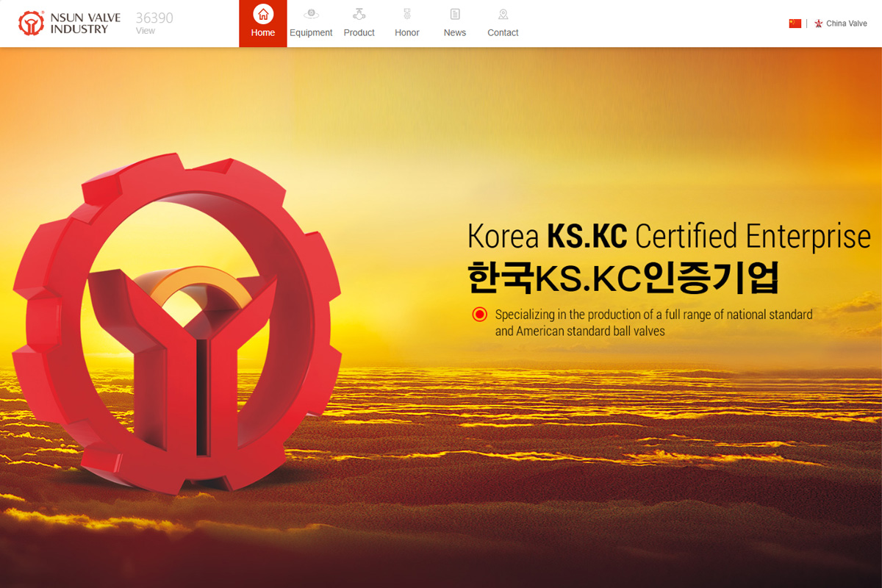Image resolution: width=882 pixels, height=588 pixels.
Task: Click the location pin icon above Contact
Action: (503, 14)
